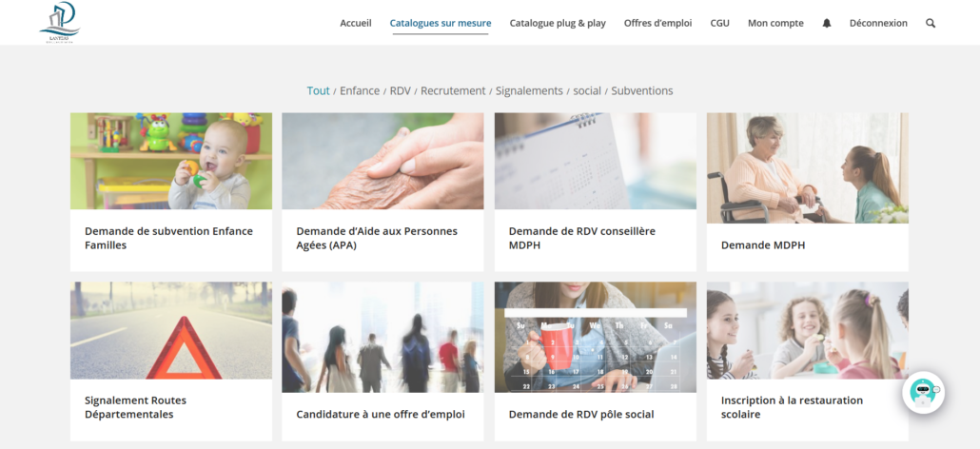The width and height of the screenshot is (980, 449).
Task: Select the Signalements filter
Action: click(529, 90)
